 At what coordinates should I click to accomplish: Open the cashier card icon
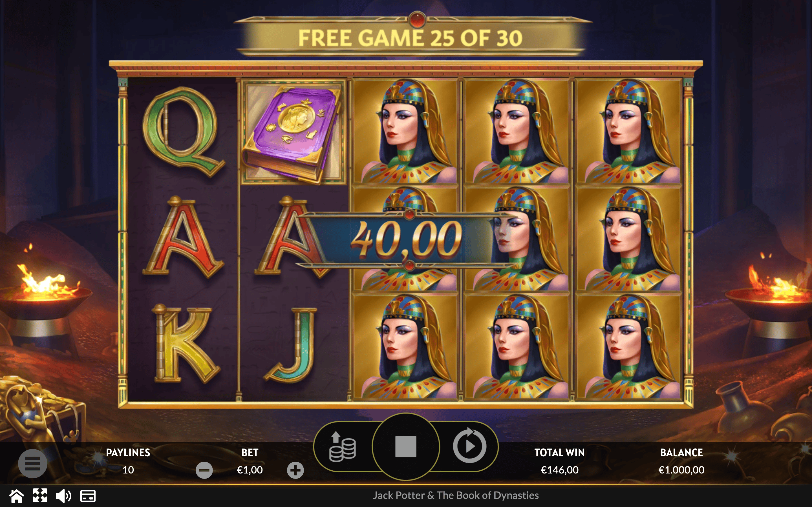click(88, 496)
